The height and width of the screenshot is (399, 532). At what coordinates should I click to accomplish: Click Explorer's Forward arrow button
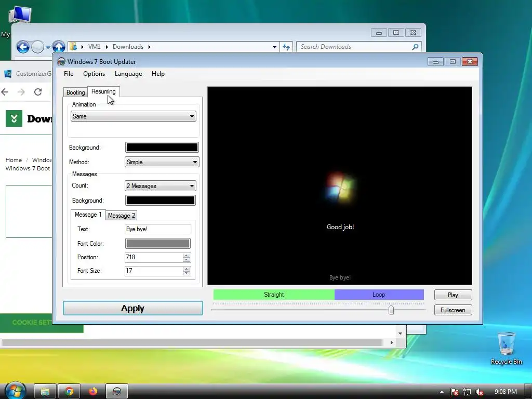point(37,46)
